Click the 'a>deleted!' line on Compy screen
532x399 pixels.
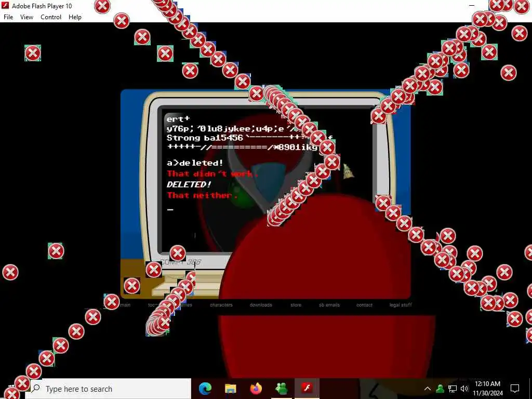[x=195, y=163]
